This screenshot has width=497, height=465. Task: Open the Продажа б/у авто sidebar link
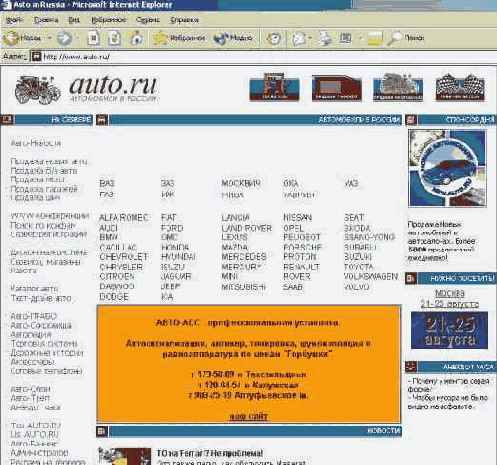(44, 171)
